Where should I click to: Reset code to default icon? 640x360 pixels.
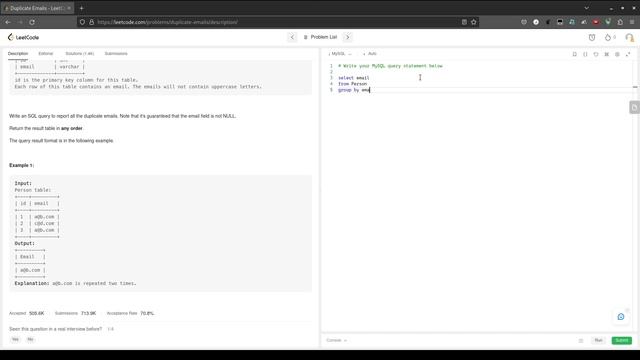(596, 54)
